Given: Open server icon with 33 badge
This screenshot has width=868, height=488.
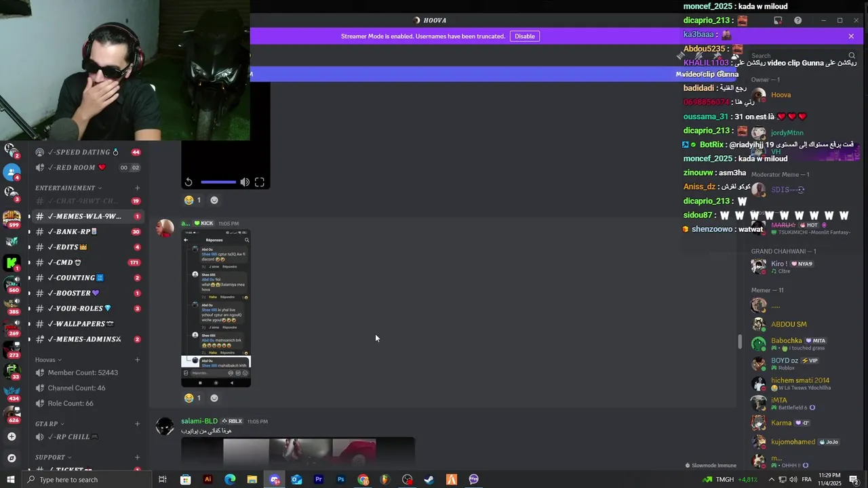Looking at the screenshot, I should [11, 371].
